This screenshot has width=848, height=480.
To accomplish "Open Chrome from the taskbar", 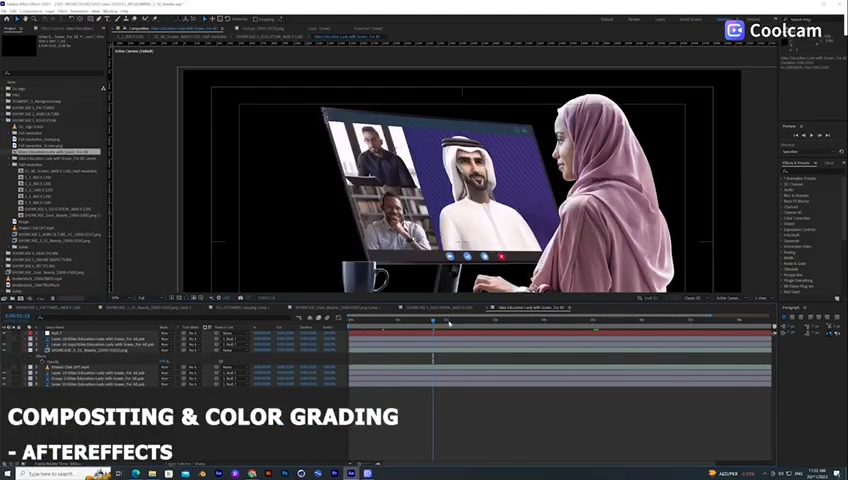I will click(251, 474).
